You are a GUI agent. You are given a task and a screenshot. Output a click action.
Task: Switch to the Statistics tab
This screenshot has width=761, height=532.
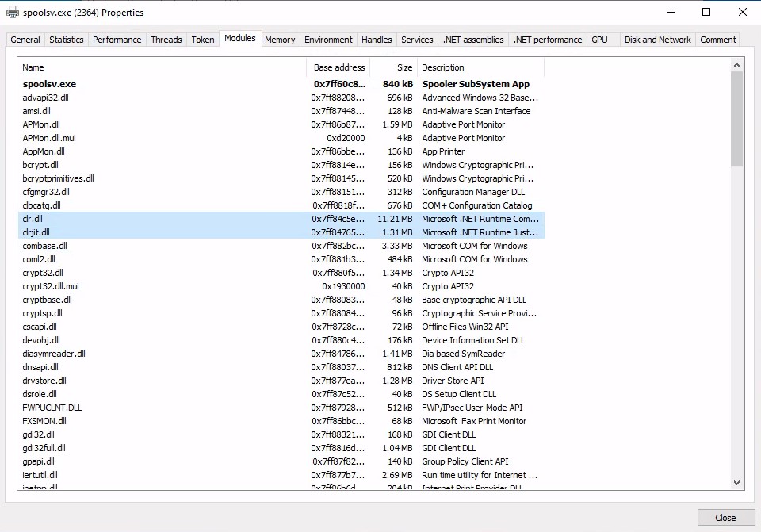pyautogui.click(x=66, y=39)
